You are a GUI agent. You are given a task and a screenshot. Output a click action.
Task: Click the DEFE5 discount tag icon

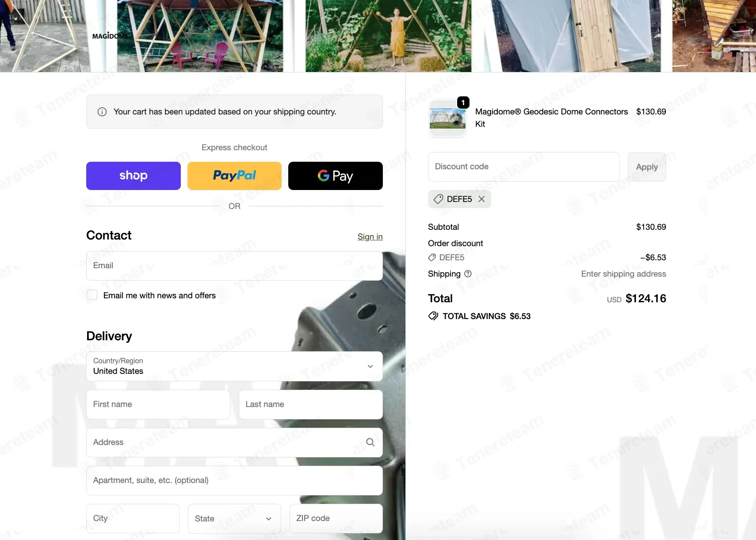438,199
